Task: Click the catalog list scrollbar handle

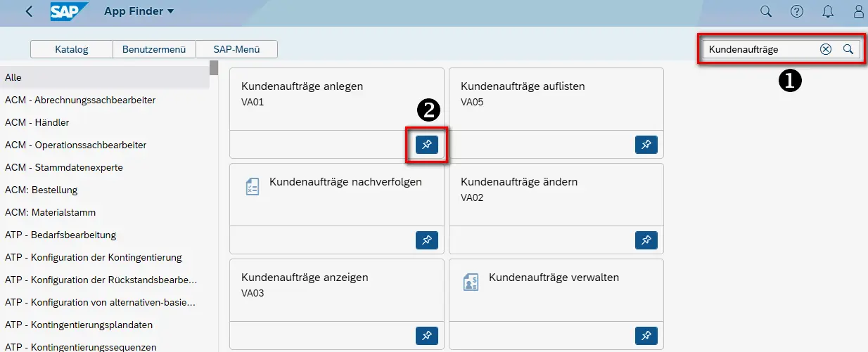Action: 214,67
